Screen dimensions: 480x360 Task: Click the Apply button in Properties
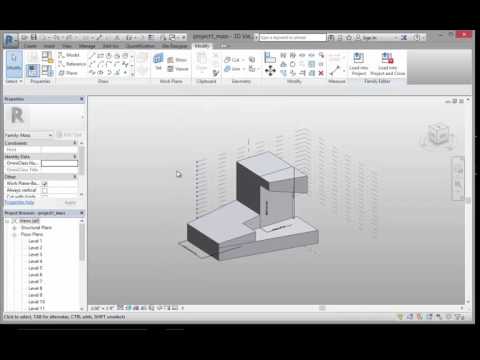tap(70, 202)
